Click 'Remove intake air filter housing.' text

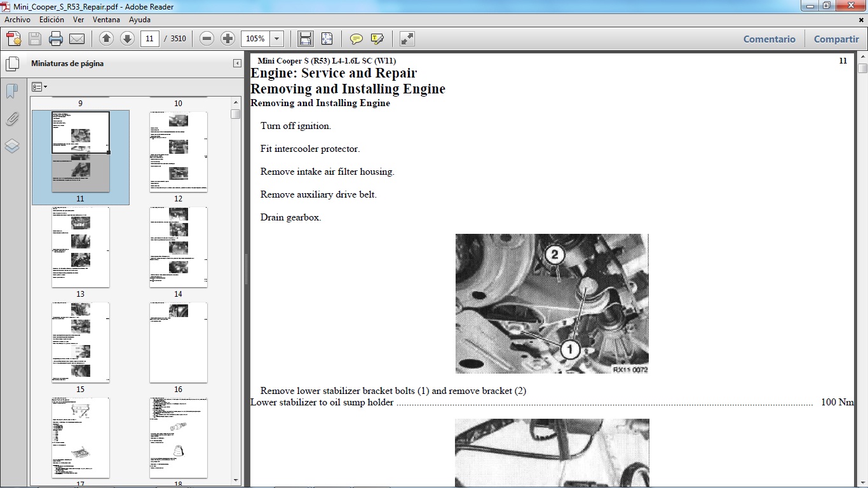point(327,172)
